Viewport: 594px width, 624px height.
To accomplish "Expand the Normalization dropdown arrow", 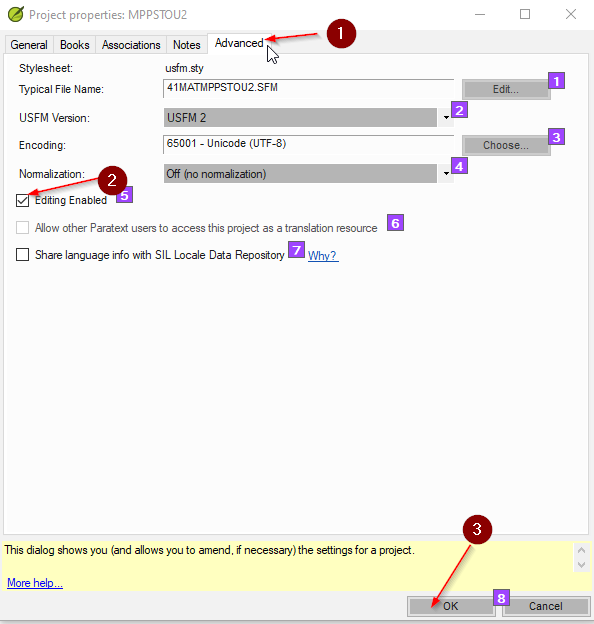I will (446, 174).
